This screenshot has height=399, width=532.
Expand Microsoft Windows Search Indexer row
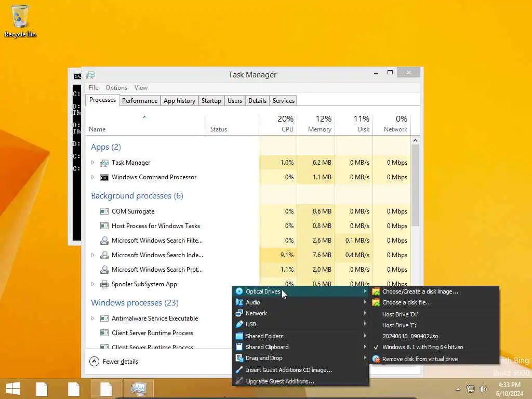(x=92, y=255)
